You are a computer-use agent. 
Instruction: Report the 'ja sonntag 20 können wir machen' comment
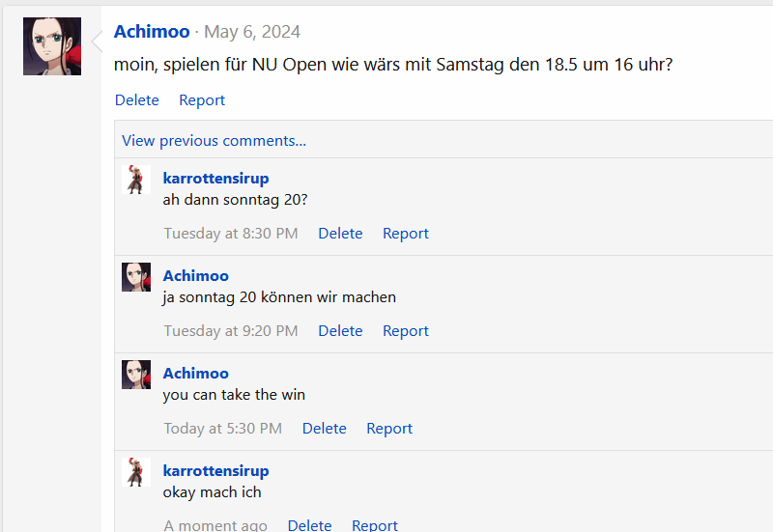[406, 331]
